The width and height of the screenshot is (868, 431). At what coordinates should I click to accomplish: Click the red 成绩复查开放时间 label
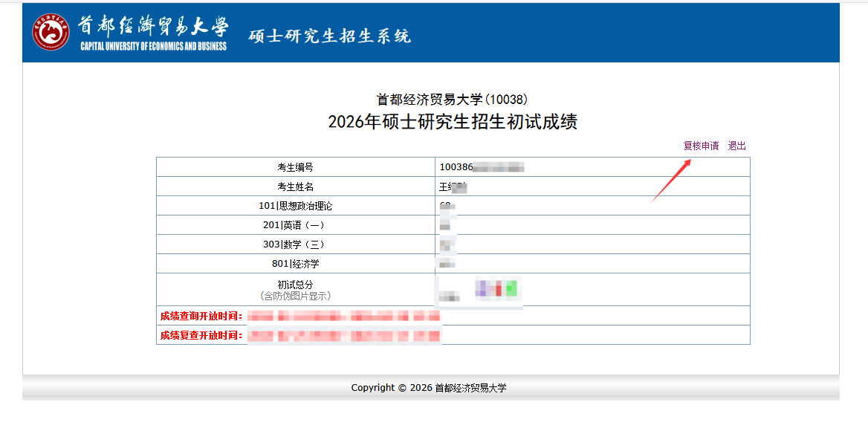point(201,335)
